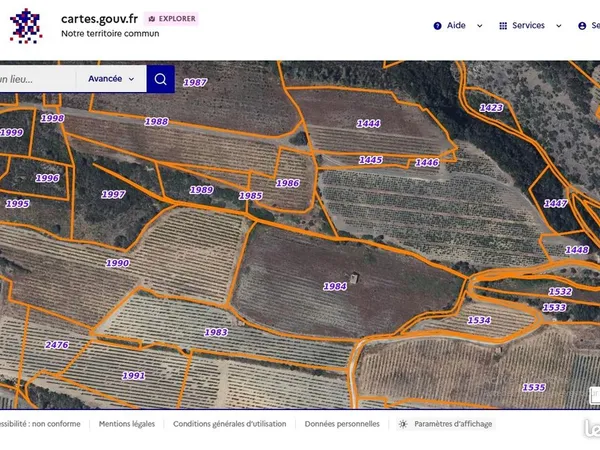Select parcel label 1983

pos(216,333)
